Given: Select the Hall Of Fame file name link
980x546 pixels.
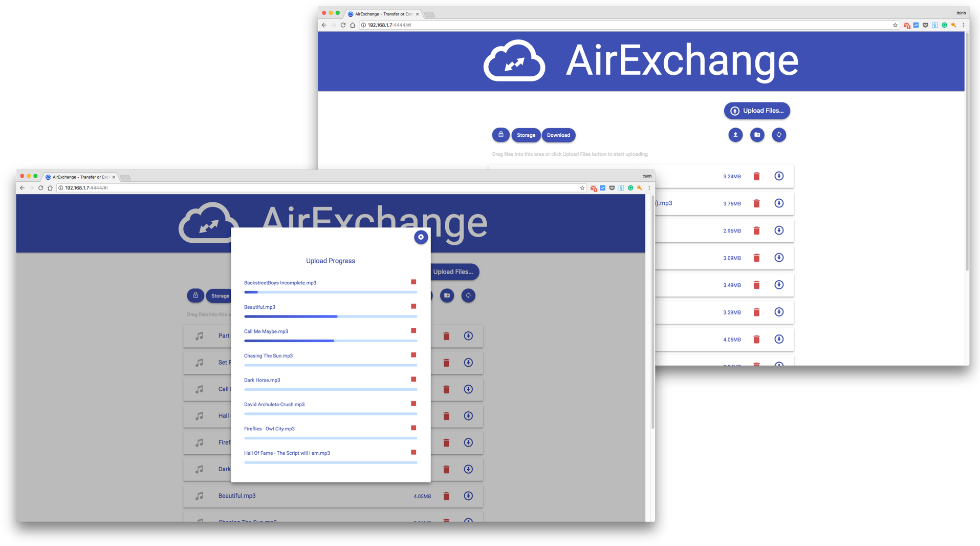Looking at the screenshot, I should pyautogui.click(x=287, y=453).
